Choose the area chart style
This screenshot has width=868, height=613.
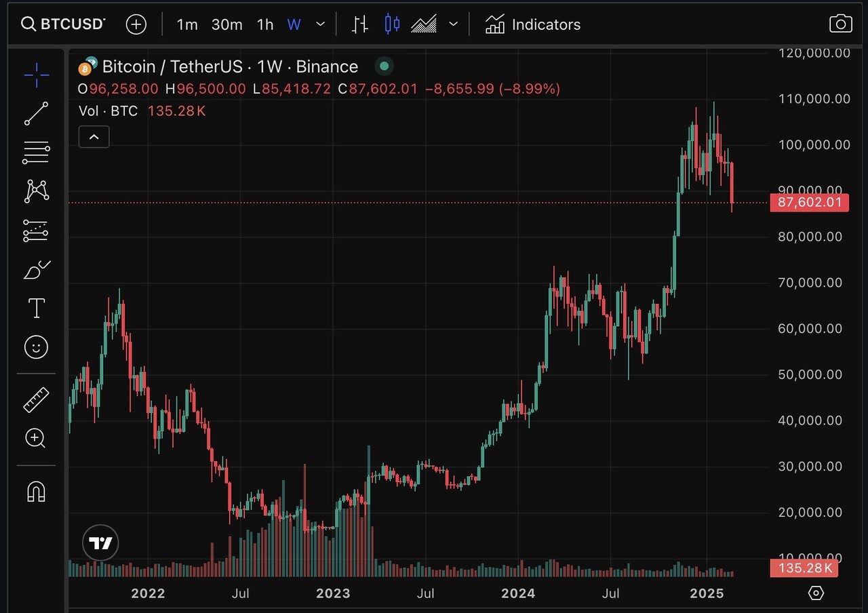click(x=425, y=24)
